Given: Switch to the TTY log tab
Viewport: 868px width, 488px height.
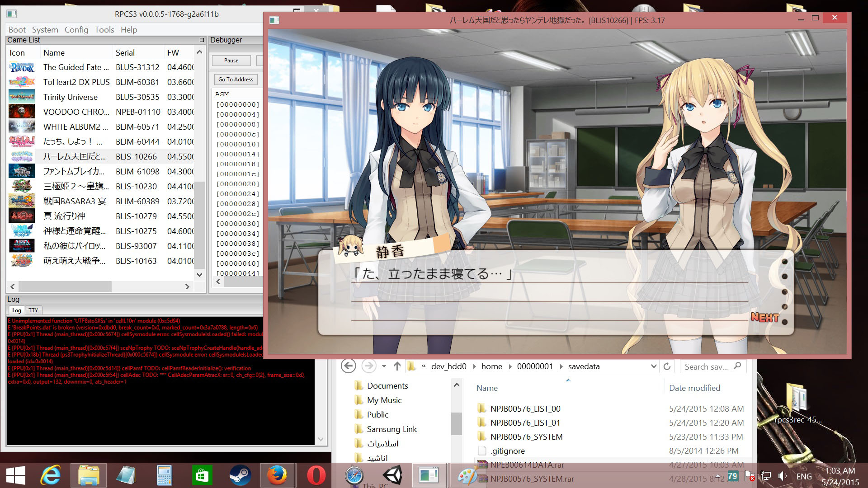Looking at the screenshot, I should [33, 310].
